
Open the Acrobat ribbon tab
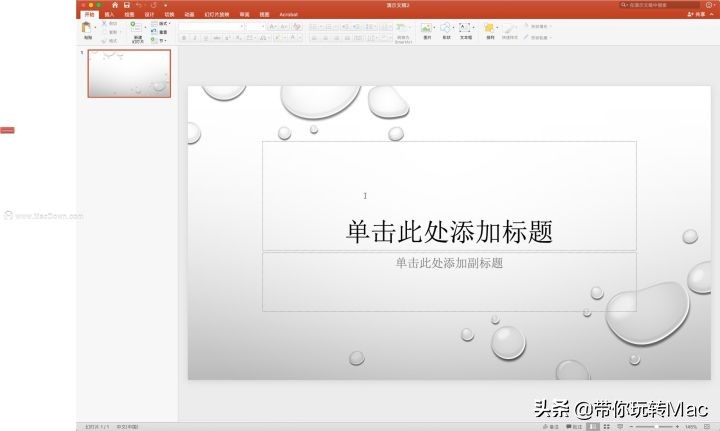(x=288, y=14)
